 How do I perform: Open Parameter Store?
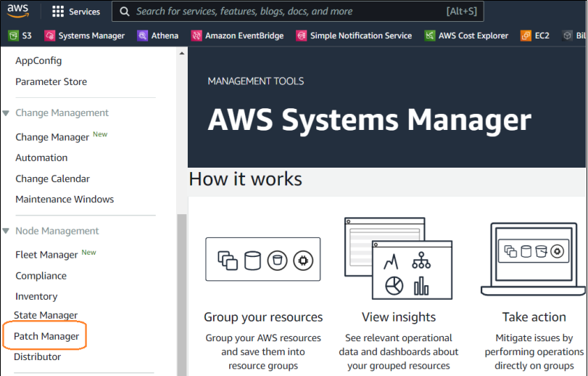coord(51,82)
